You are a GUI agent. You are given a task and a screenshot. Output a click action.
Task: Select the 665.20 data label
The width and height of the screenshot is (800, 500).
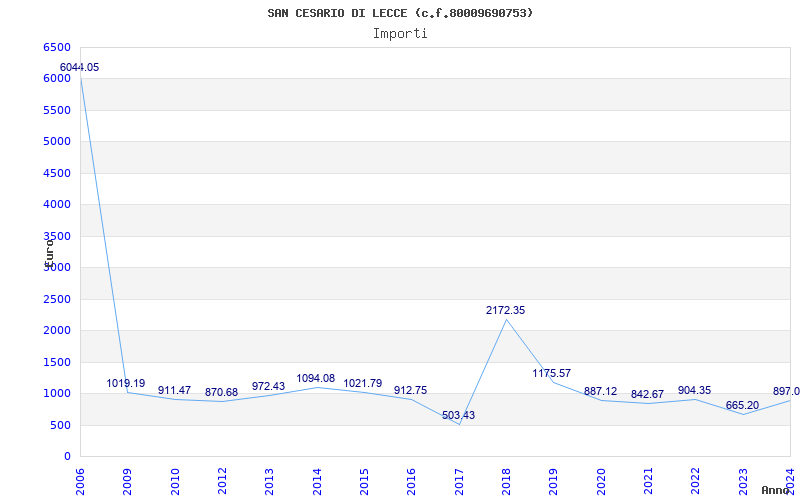[742, 405]
